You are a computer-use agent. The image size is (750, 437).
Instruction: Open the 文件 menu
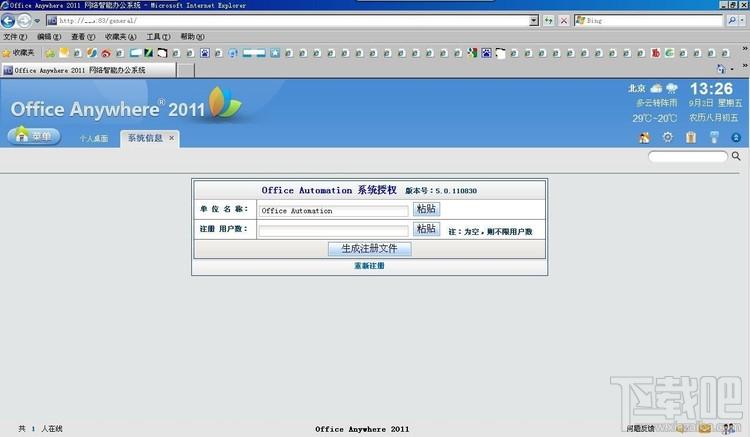[15, 37]
